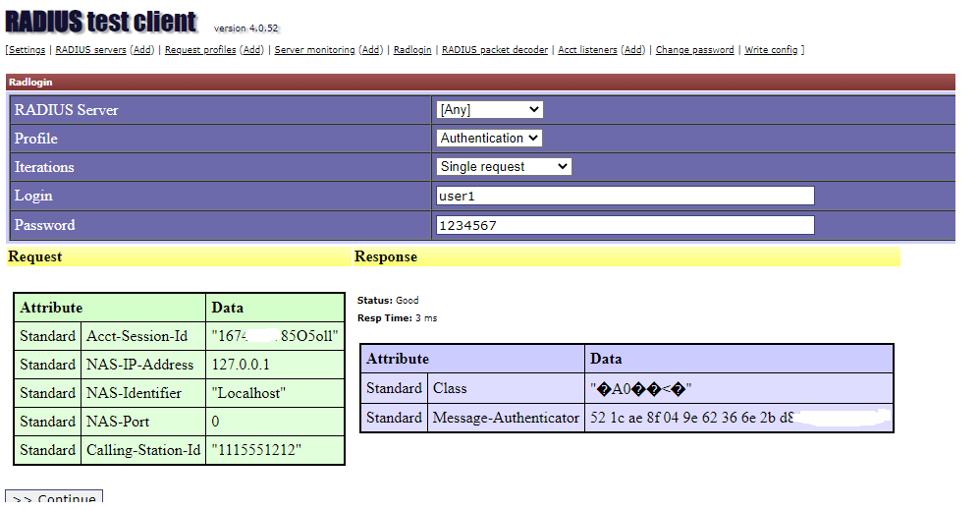Click Add next to RADIUS servers
The width and height of the screenshot is (980, 510).
tap(141, 50)
